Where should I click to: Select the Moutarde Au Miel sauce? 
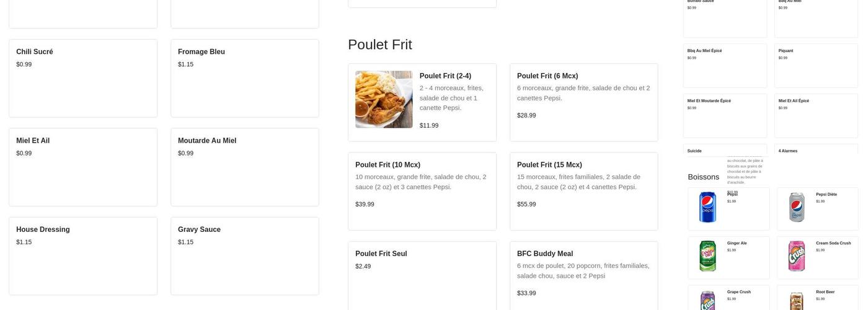click(x=244, y=167)
